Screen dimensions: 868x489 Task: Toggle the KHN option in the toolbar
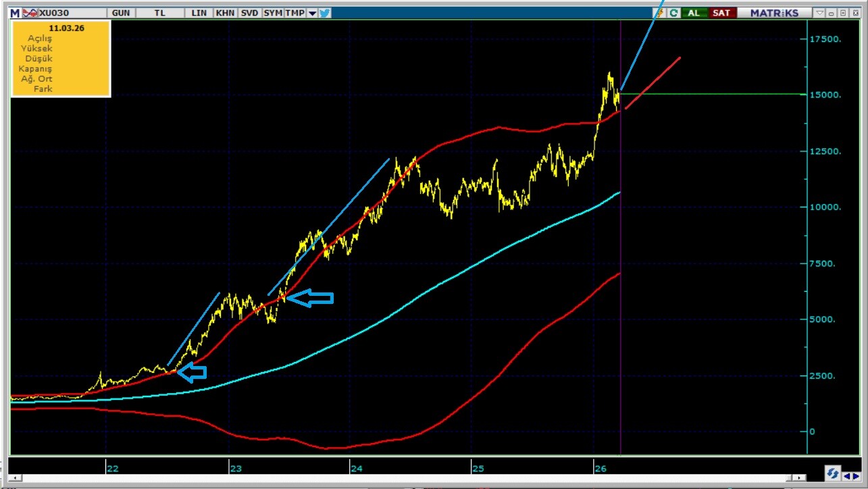point(225,13)
